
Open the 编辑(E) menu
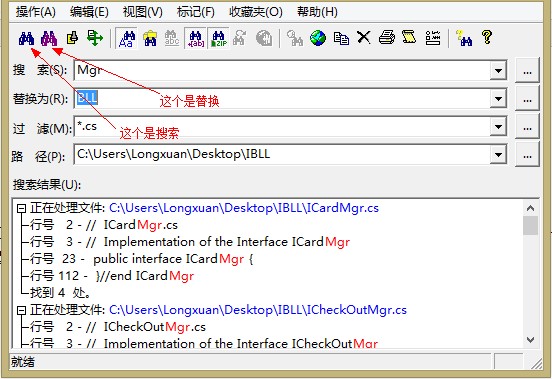[89, 12]
